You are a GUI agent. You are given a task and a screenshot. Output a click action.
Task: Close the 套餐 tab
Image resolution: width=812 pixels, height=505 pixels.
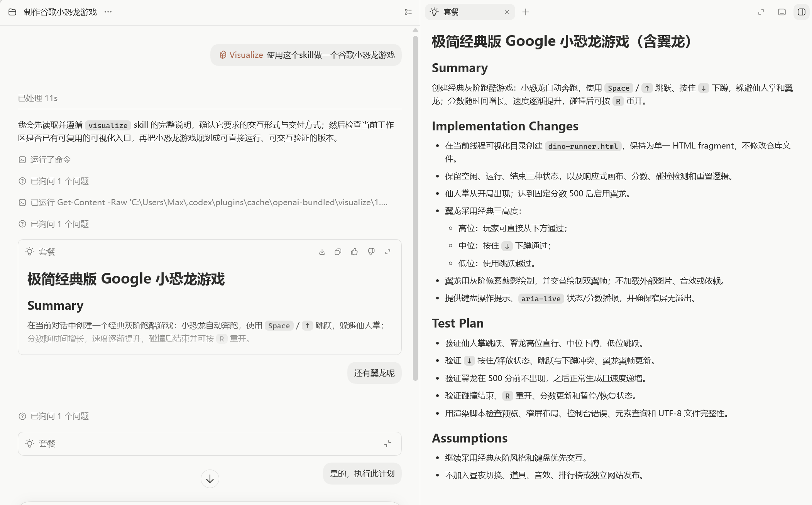click(x=507, y=12)
